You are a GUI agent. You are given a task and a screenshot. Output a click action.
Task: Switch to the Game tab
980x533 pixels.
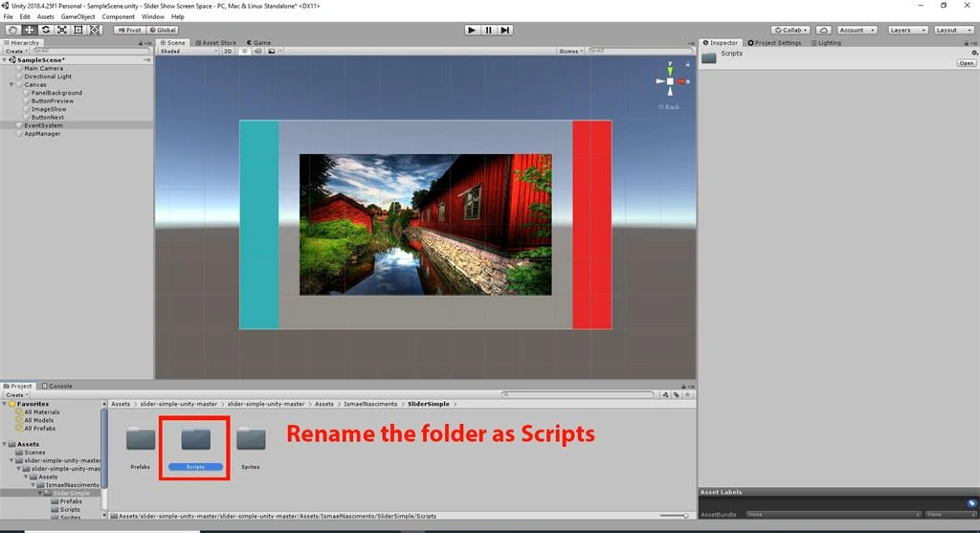258,42
